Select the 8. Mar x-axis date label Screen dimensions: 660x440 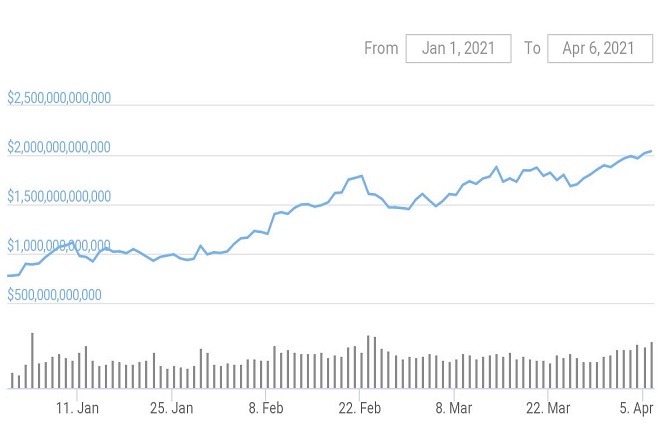[x=454, y=408]
